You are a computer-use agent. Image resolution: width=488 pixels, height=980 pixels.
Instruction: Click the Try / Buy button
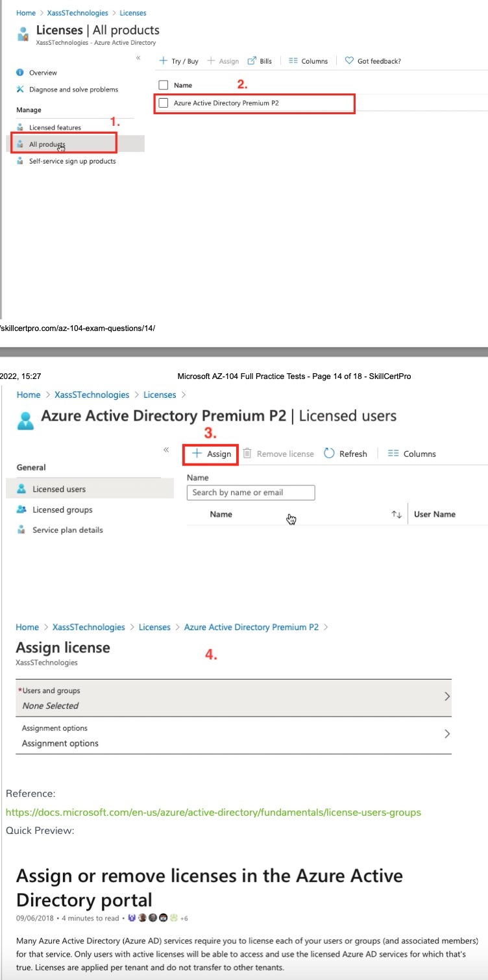(x=179, y=61)
